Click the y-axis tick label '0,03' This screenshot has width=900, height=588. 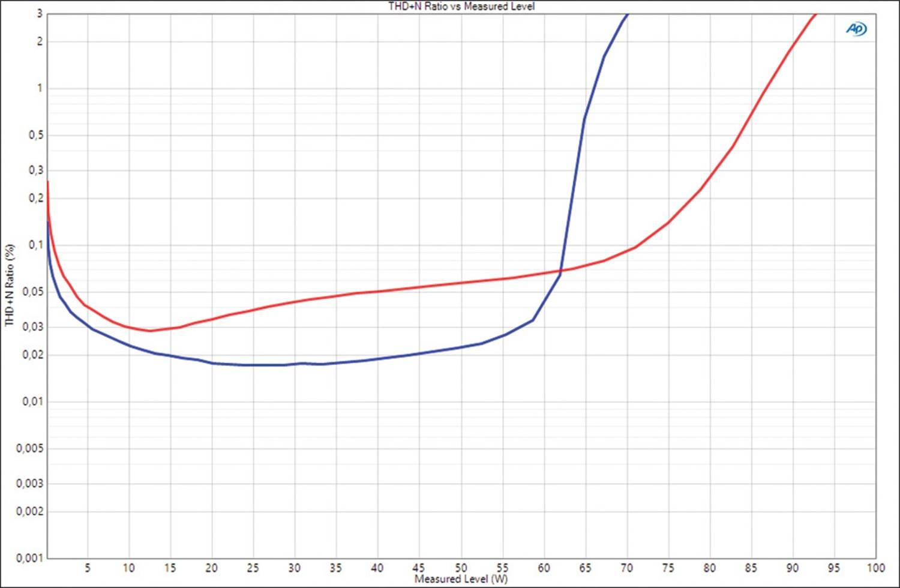click(33, 327)
